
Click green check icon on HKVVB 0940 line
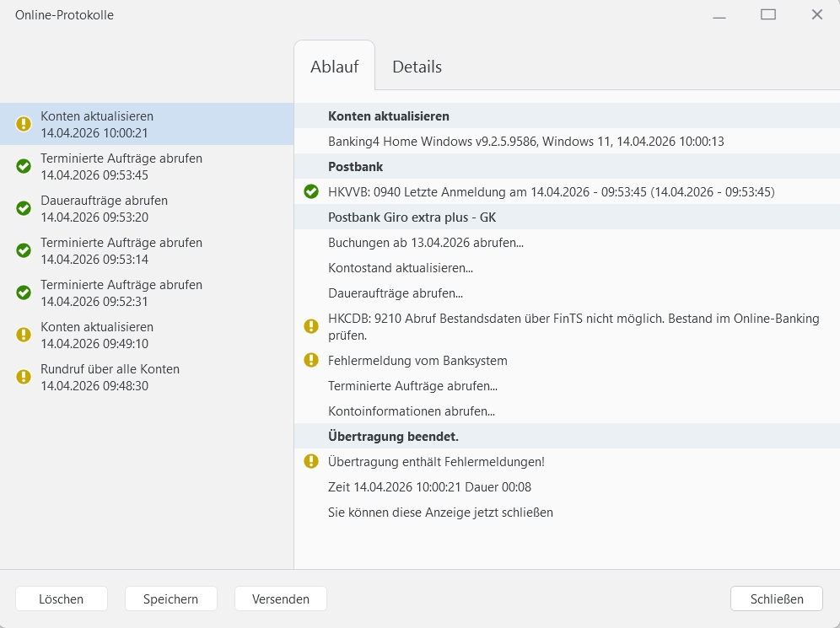(311, 191)
